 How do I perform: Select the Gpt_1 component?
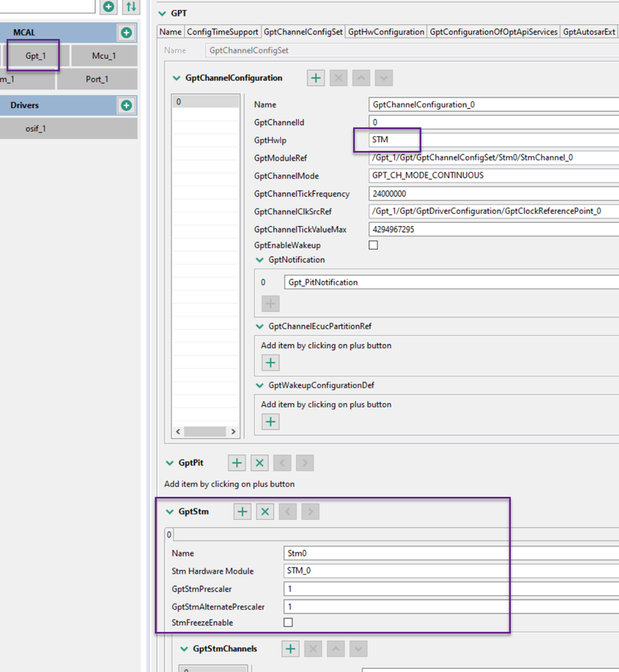[x=35, y=56]
